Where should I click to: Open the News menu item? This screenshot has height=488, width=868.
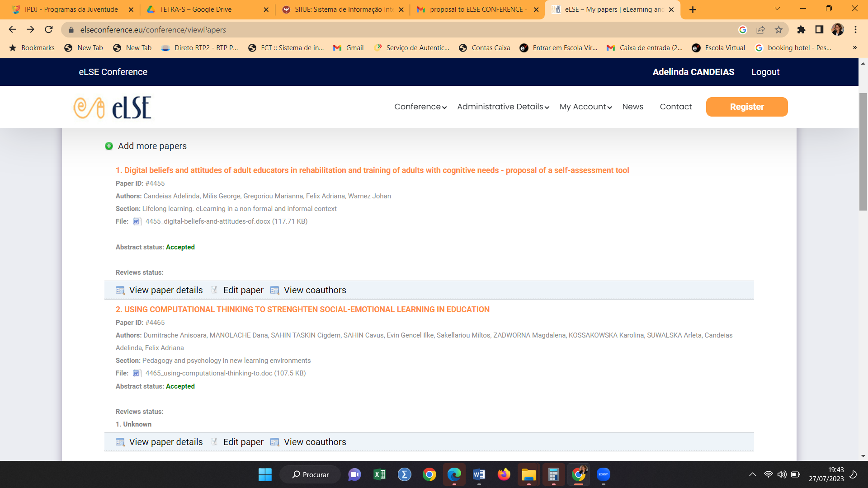632,107
